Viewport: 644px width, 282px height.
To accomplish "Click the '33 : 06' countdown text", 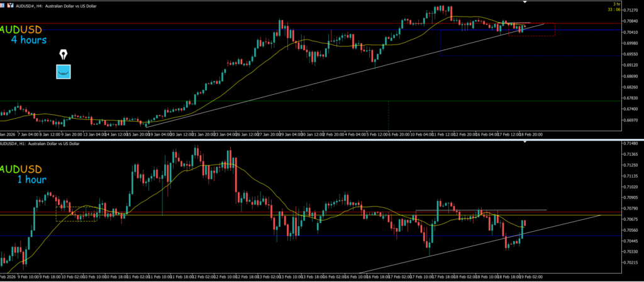I will 614,9.
